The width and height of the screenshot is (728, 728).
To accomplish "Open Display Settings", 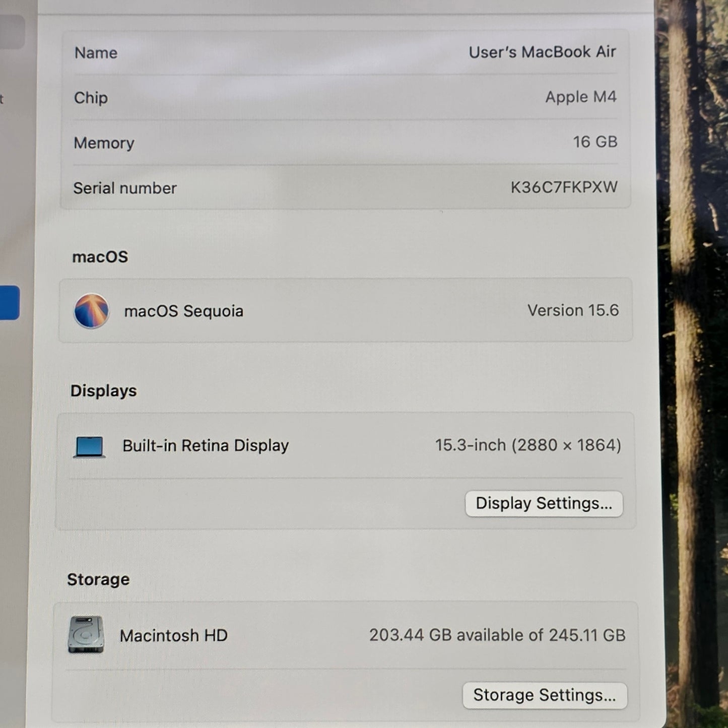I will (543, 503).
